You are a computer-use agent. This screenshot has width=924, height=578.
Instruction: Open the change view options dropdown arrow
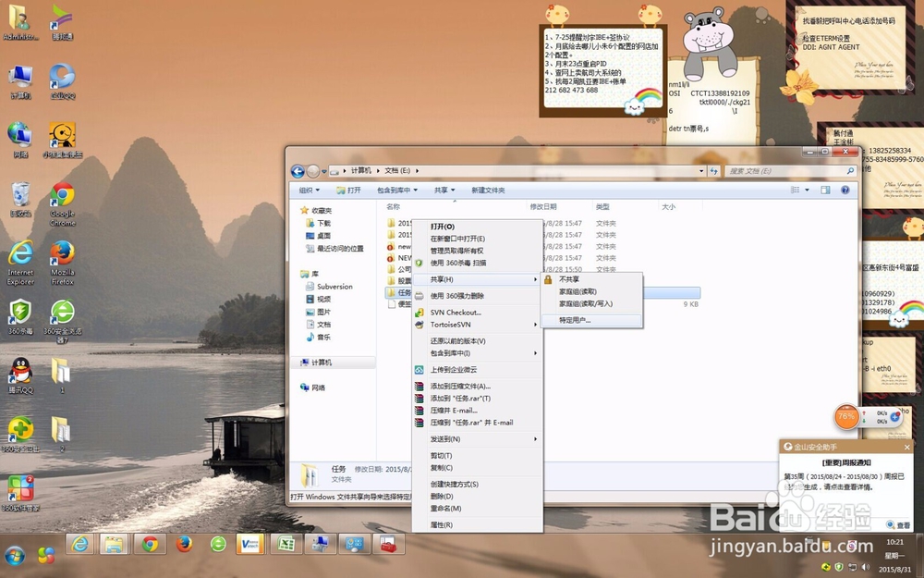tap(808, 190)
